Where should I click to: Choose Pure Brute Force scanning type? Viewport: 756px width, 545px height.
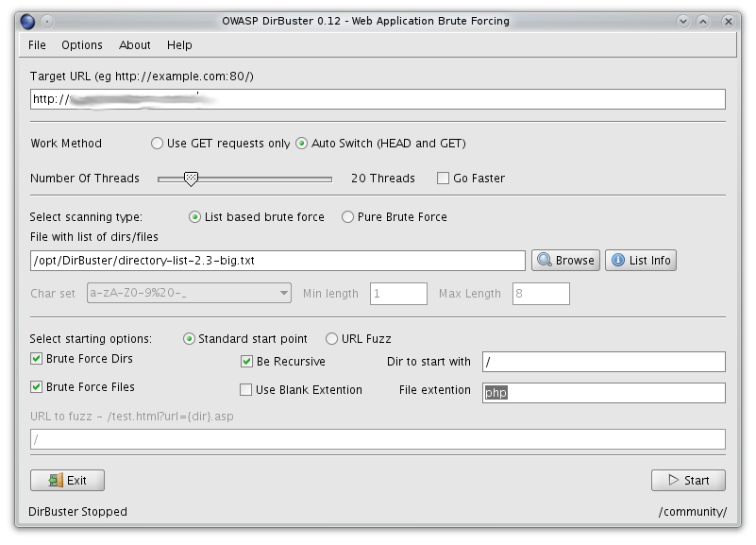(348, 216)
